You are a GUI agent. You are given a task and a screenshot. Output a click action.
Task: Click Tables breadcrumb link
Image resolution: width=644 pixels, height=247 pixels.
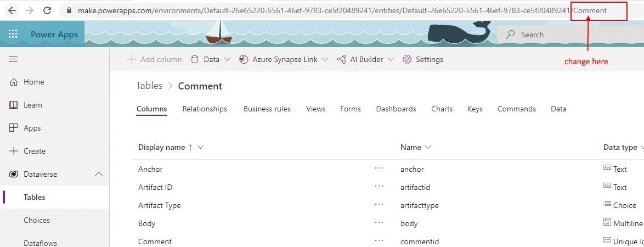click(149, 86)
